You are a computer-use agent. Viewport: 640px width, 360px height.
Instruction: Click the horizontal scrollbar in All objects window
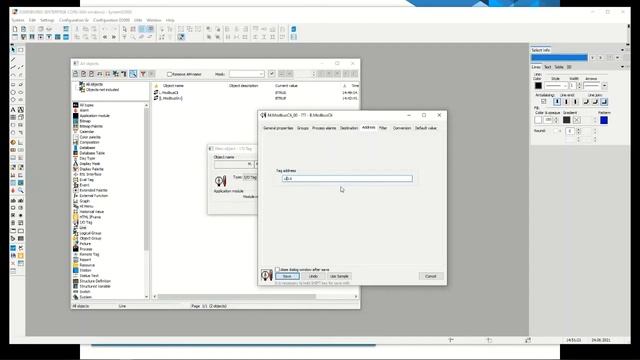(237, 296)
